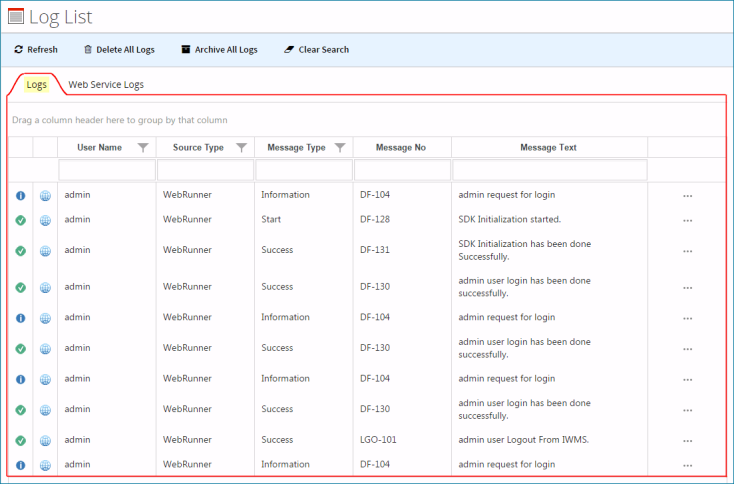Open ellipsis menu for LGO-101 row
Screen dimensions: 734x484
pyautogui.click(x=687, y=441)
